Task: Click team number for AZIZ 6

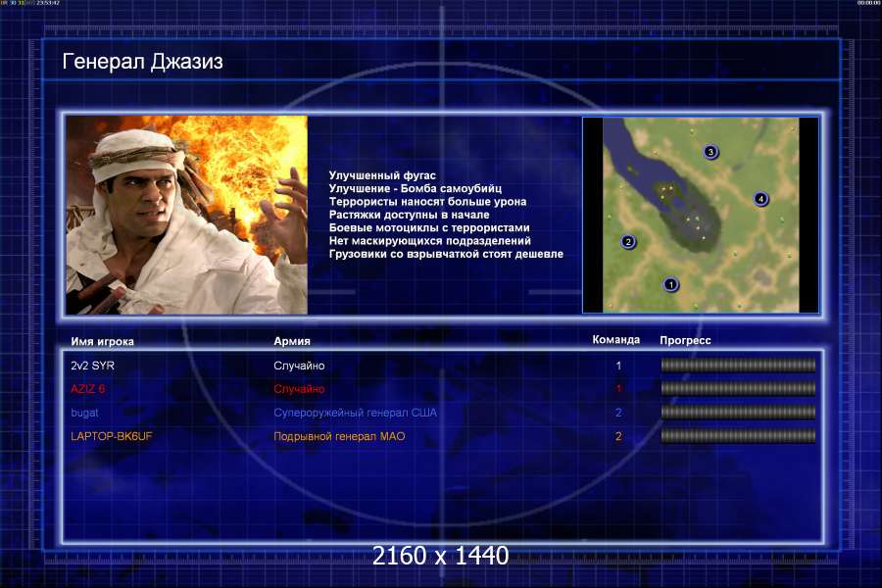Action: click(618, 389)
